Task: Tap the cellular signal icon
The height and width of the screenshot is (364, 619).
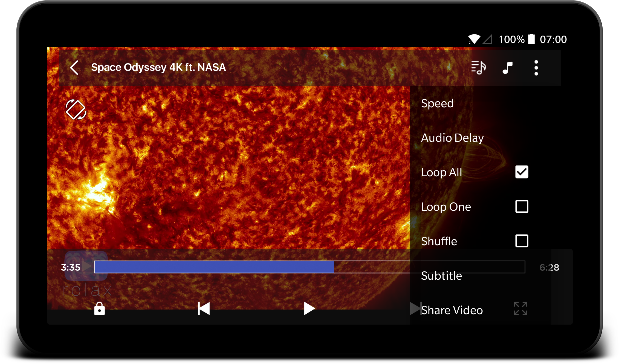Action: (487, 39)
